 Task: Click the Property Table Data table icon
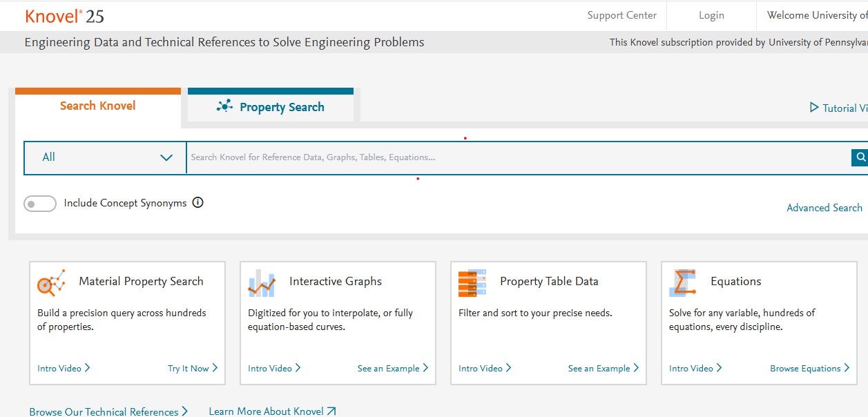point(472,282)
